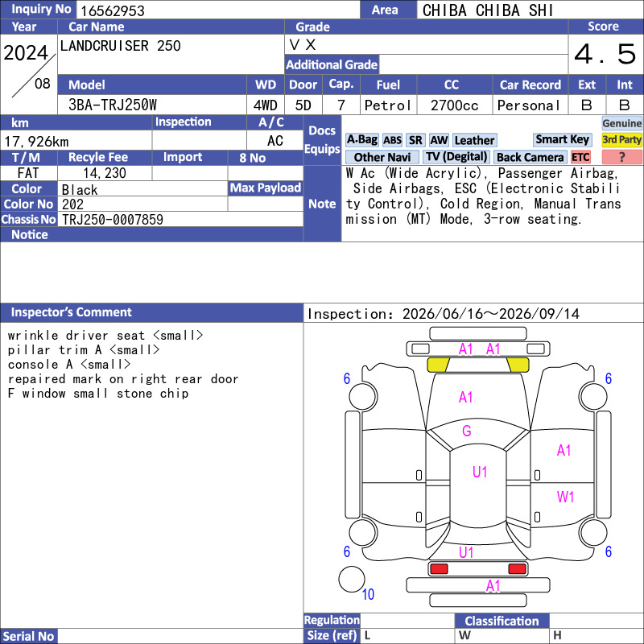Select the red ETC badge
Screen dimensions: 644x644
[x=580, y=157]
